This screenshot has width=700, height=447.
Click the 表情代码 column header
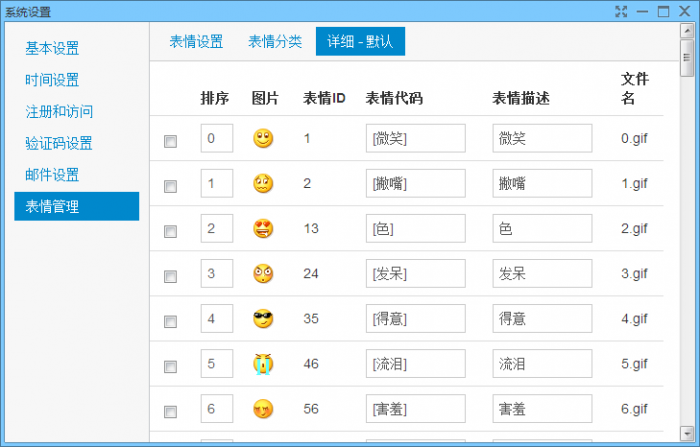pos(394,98)
